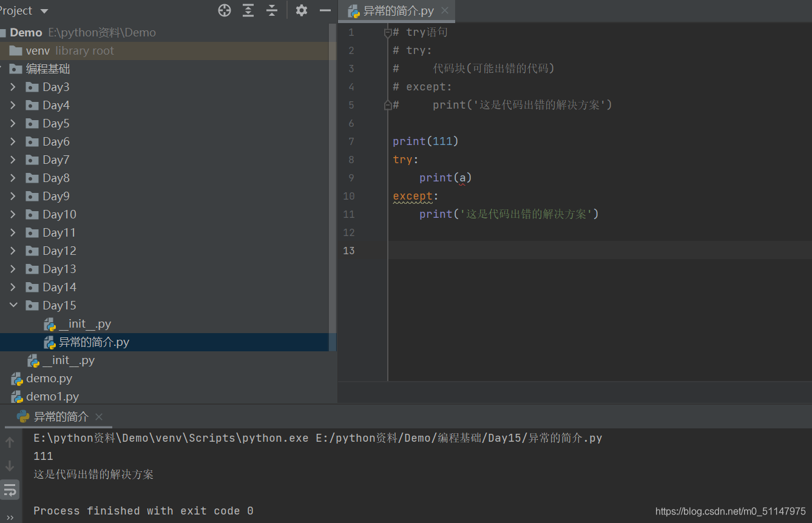Click the fold marker at line 5

pyautogui.click(x=388, y=105)
